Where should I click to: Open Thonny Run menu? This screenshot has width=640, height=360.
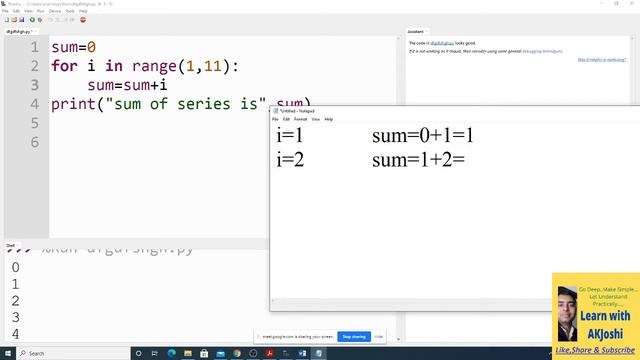(x=40, y=11)
